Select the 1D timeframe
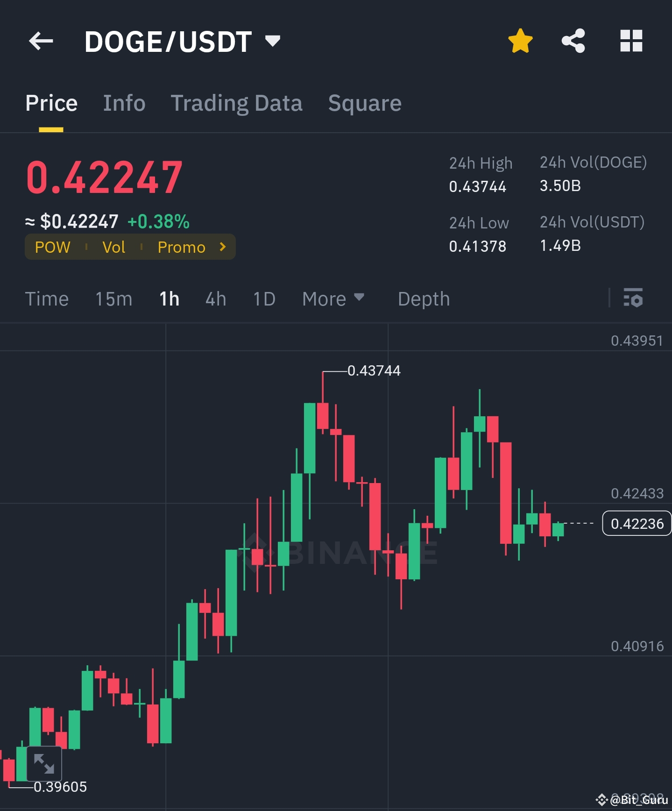 [264, 299]
